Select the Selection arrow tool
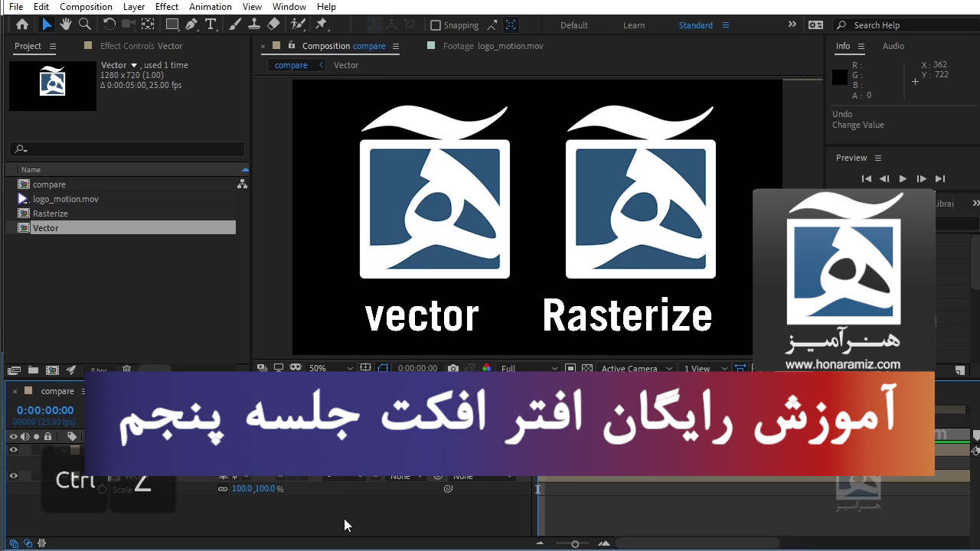980x551 pixels. point(47,24)
